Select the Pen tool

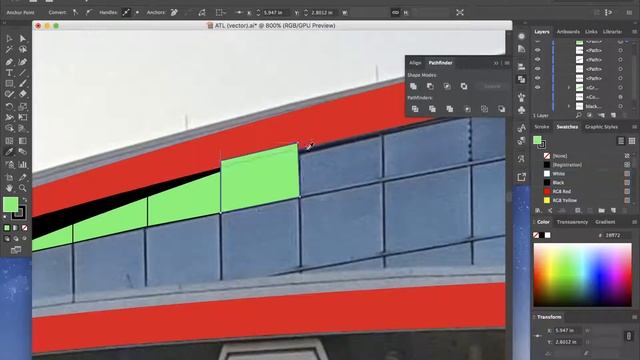pyautogui.click(x=9, y=62)
